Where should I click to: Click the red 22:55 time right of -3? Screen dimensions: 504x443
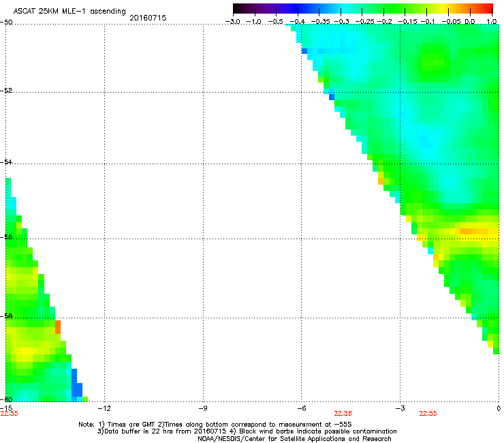coord(428,414)
